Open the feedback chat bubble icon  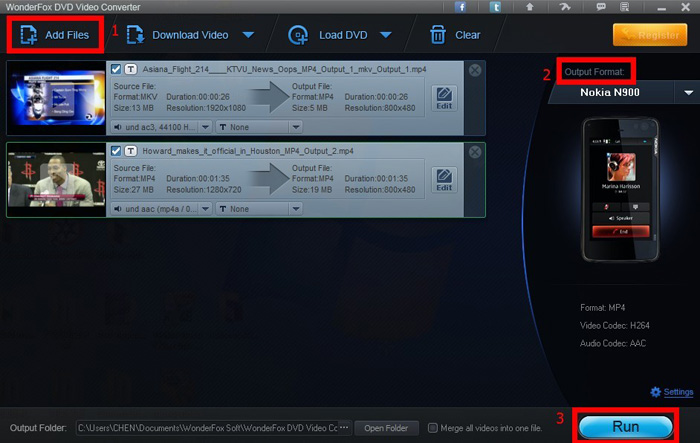(601, 7)
